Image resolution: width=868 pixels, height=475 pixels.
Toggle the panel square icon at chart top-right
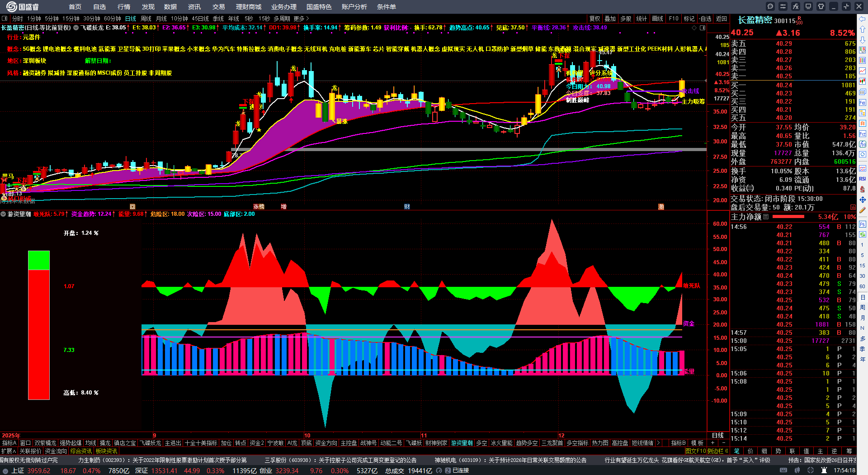[x=703, y=28]
